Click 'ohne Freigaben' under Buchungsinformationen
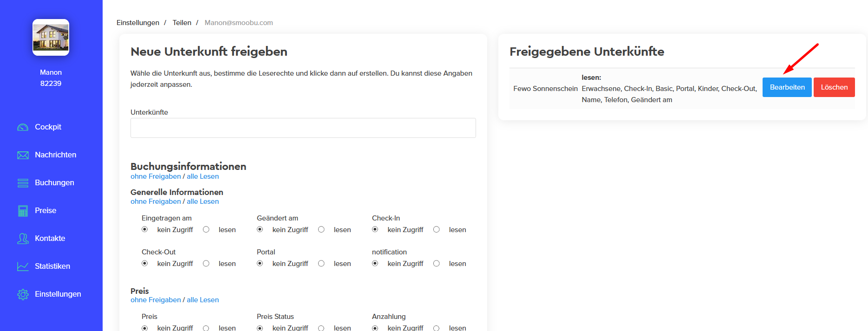The width and height of the screenshot is (868, 331). coord(156,176)
